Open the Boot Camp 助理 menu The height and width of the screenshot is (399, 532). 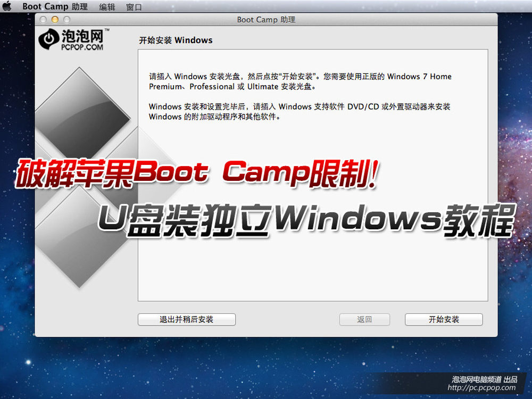pos(55,6)
